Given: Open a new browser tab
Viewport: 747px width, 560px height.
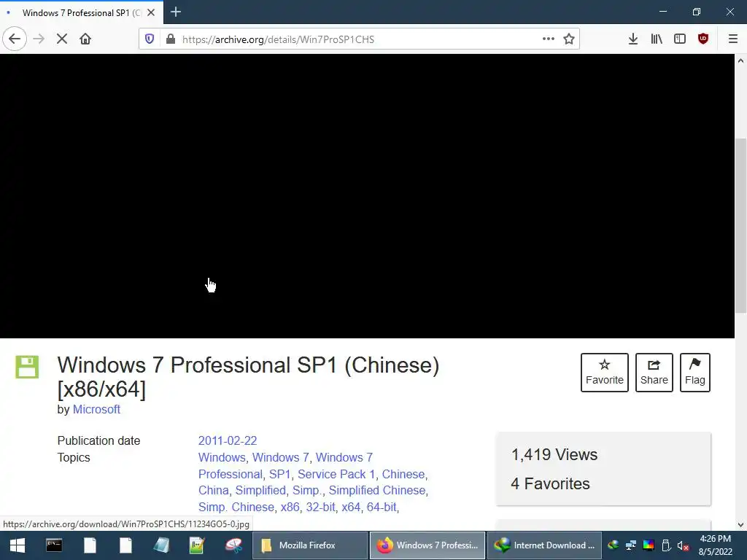Looking at the screenshot, I should click(x=176, y=12).
